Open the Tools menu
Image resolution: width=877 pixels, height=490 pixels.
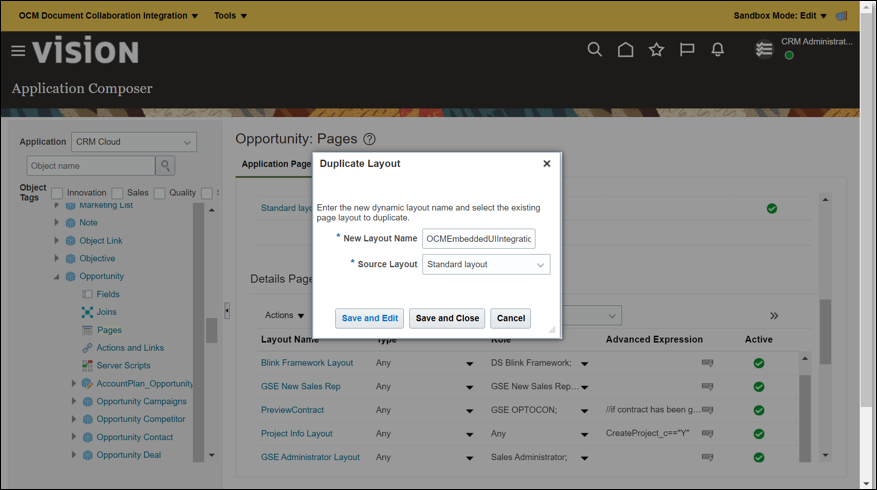pyautogui.click(x=230, y=16)
